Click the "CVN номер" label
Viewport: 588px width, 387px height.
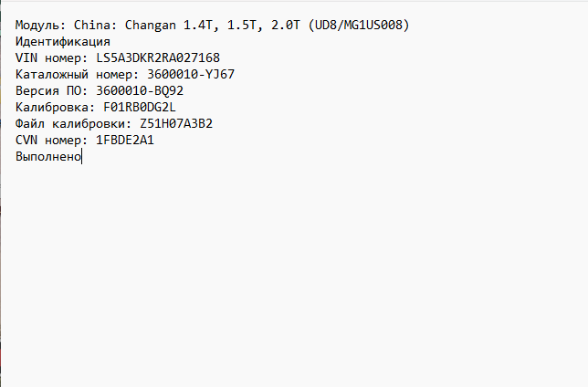click(48, 140)
